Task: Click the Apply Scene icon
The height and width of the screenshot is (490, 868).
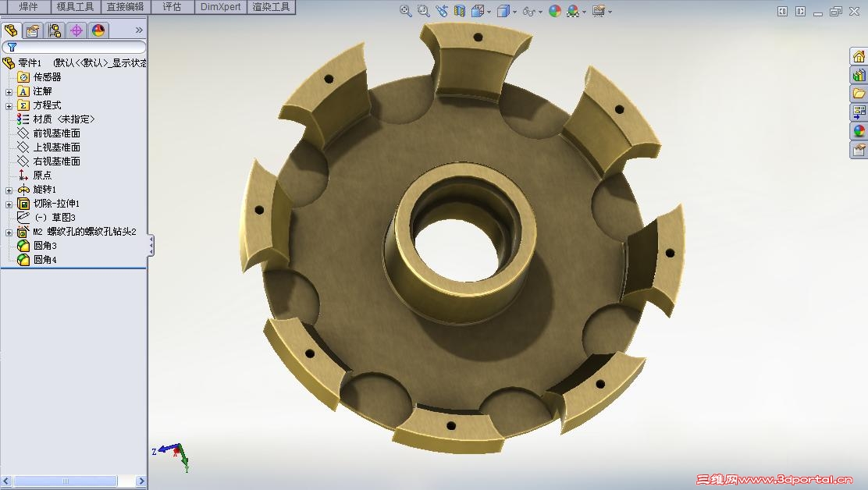Action: tap(573, 11)
